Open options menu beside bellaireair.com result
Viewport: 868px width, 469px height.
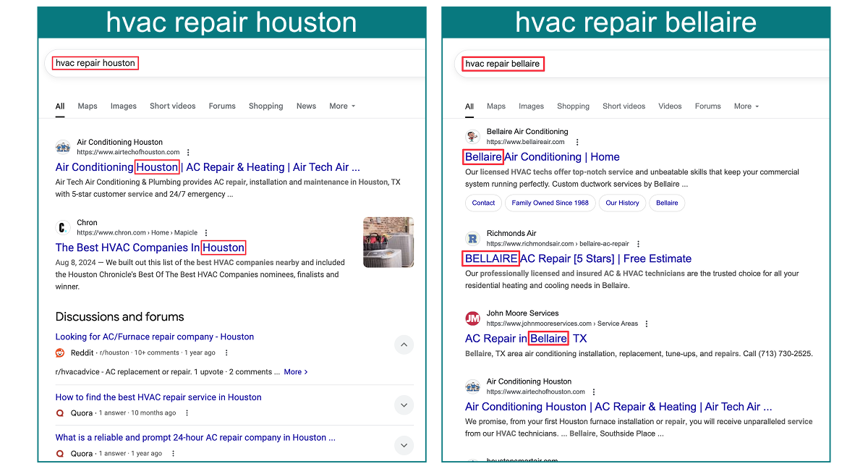point(576,143)
